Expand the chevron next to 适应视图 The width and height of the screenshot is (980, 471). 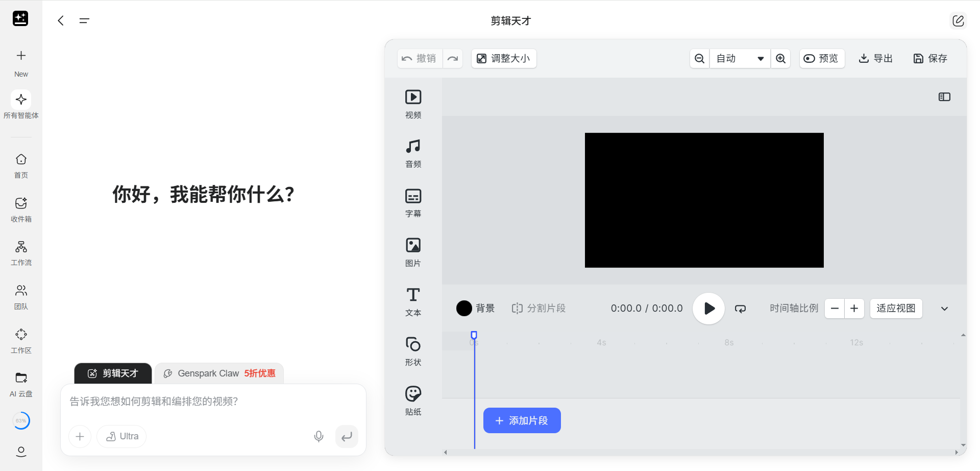point(944,309)
